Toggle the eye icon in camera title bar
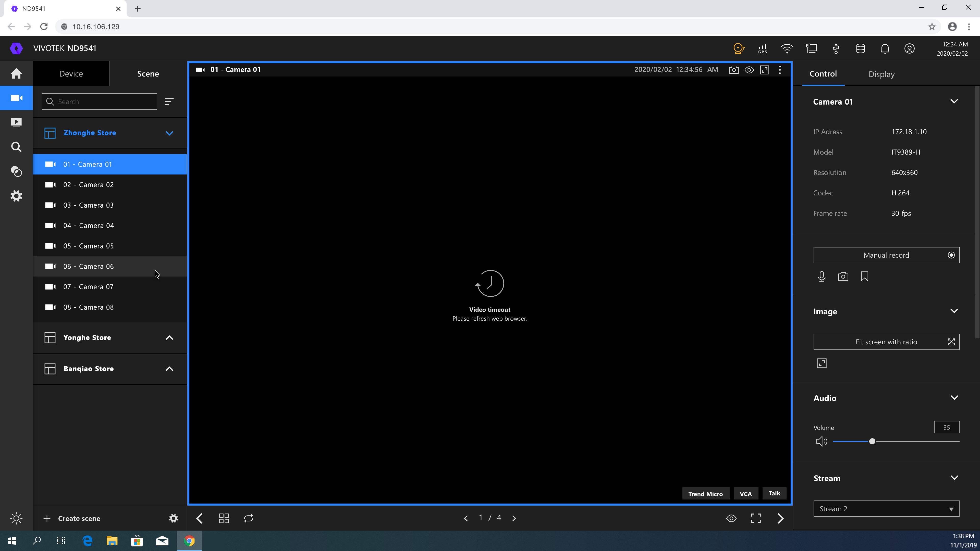The image size is (980, 551). tap(749, 70)
